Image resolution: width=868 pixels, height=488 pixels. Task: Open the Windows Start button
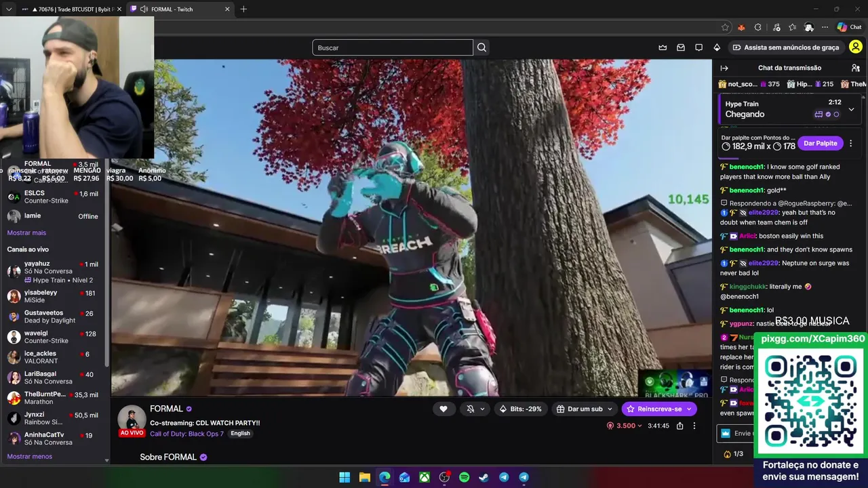[344, 477]
